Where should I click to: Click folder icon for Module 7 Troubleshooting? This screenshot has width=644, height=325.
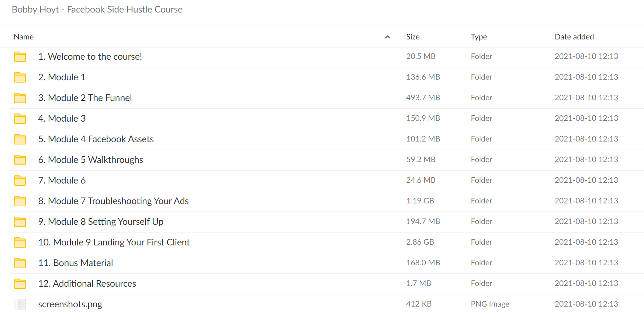(20, 201)
